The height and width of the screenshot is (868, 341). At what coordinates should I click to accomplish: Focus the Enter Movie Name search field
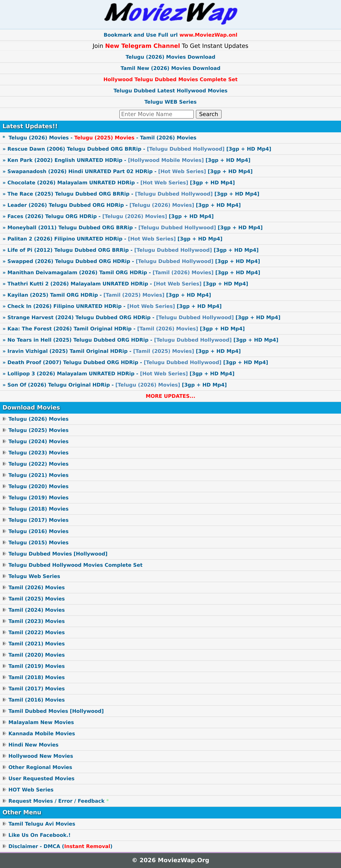[157, 114]
